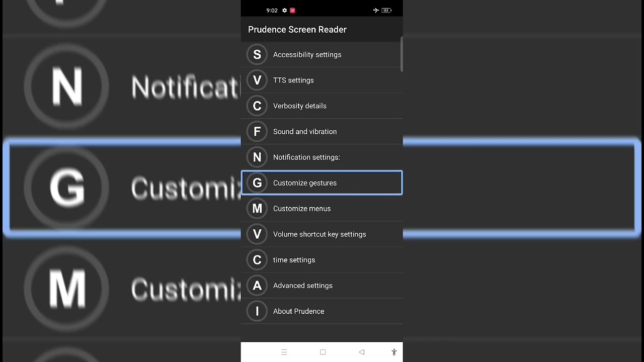644x362 pixels.
Task: Open Sound and vibration entry
Action: pos(321,131)
